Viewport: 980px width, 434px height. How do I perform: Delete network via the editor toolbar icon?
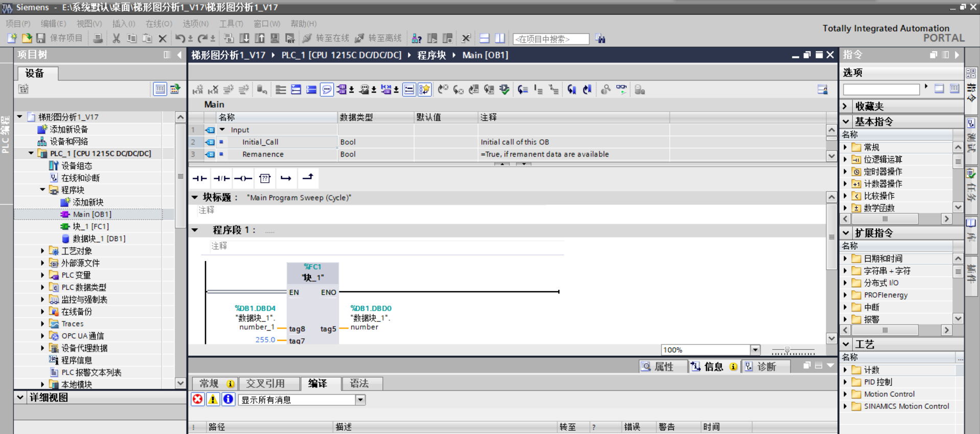tap(213, 90)
